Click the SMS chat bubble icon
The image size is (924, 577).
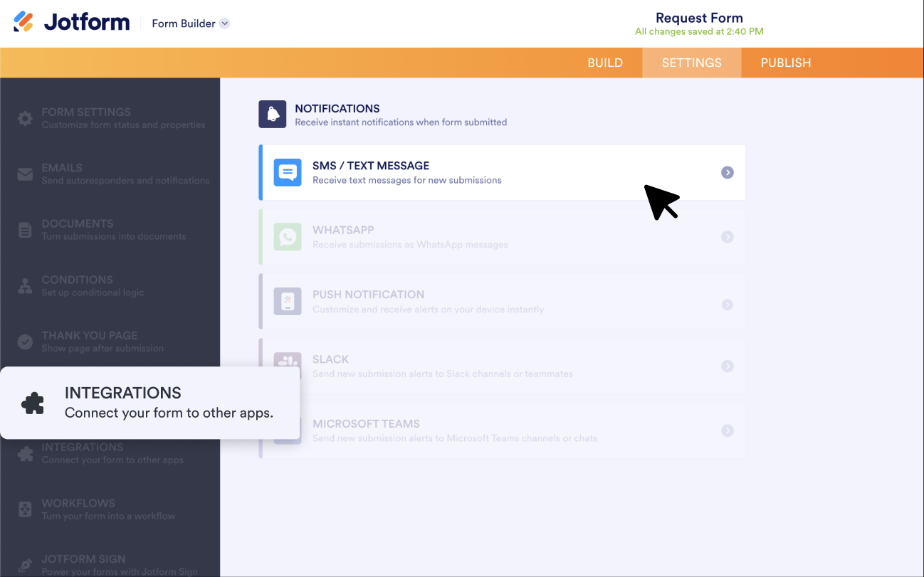coord(288,172)
